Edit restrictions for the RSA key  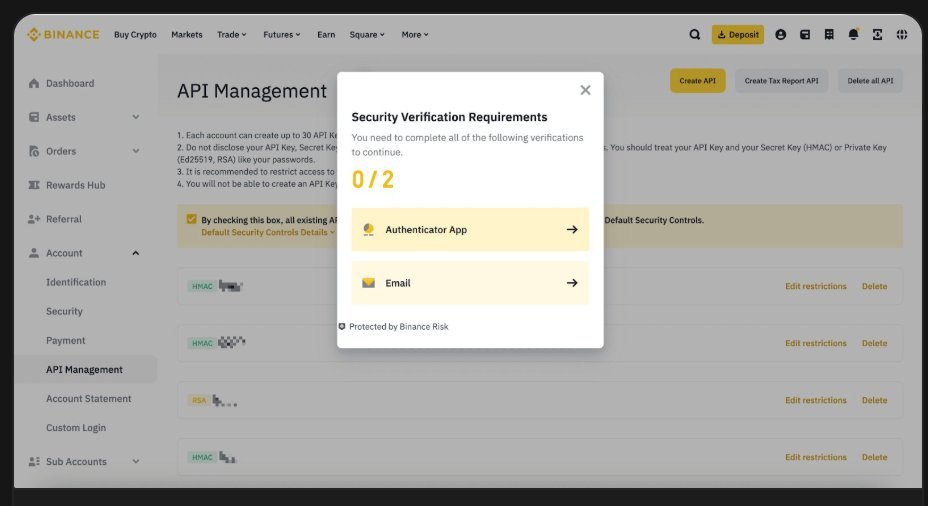coord(816,400)
